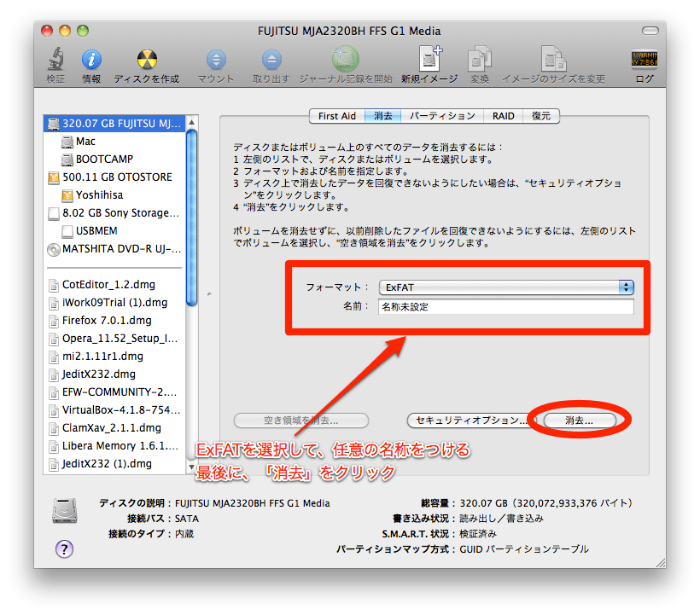700x615 pixels.
Task: Click the 検証 (Verify) microscope icon
Action: [x=55, y=60]
